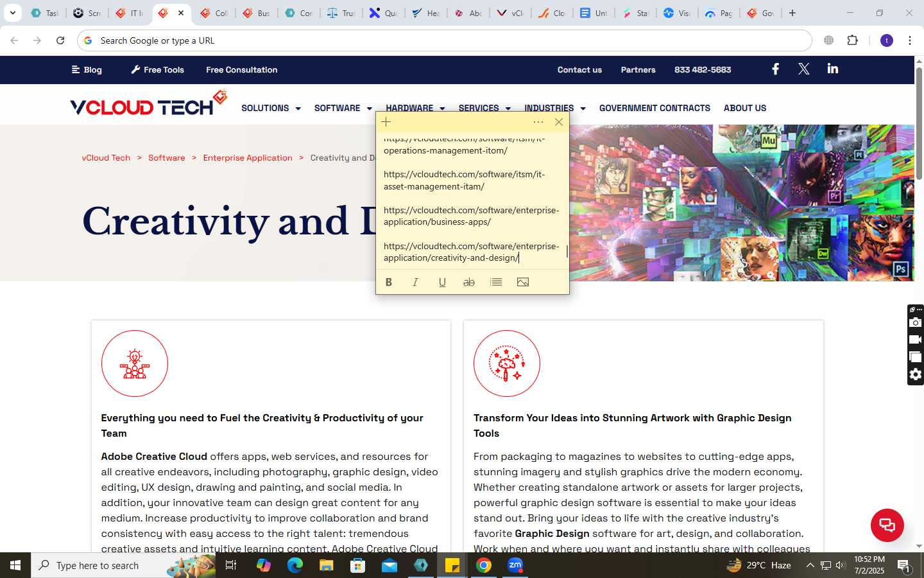The width and height of the screenshot is (924, 578).
Task: Open the Blog link
Action: [x=87, y=69]
